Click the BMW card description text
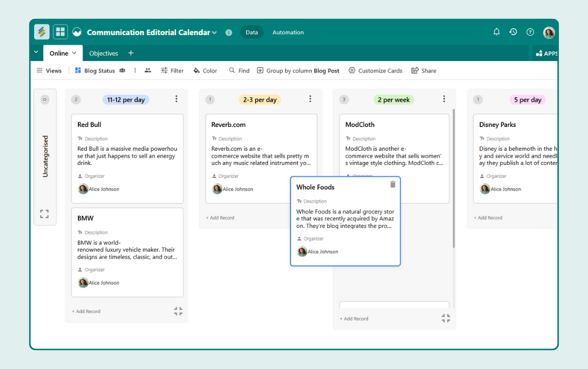 pos(128,250)
